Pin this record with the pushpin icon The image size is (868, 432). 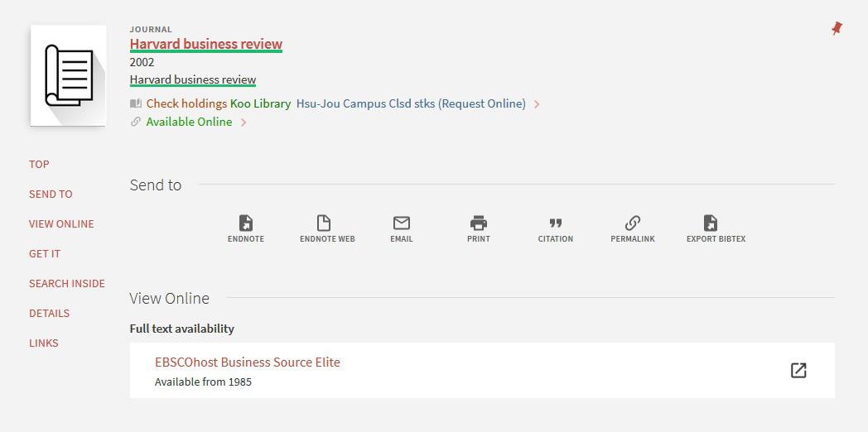(x=837, y=29)
